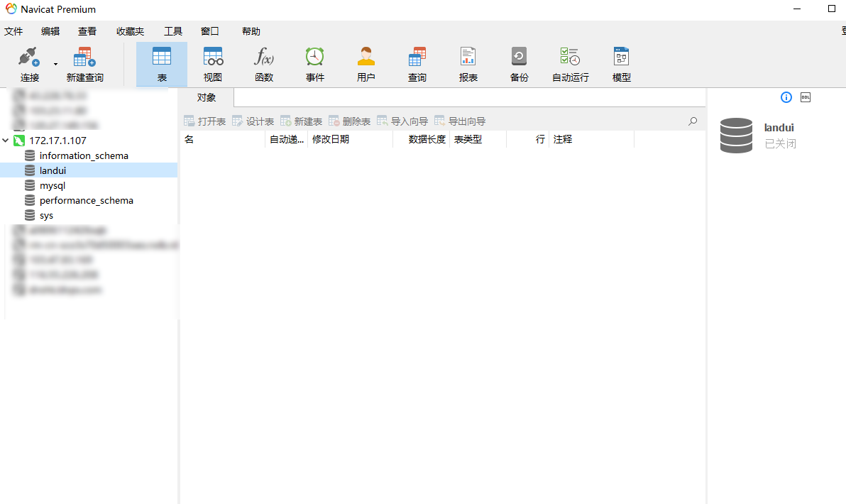846x504 pixels.
Task: Select the mysql database in the tree
Action: click(52, 185)
